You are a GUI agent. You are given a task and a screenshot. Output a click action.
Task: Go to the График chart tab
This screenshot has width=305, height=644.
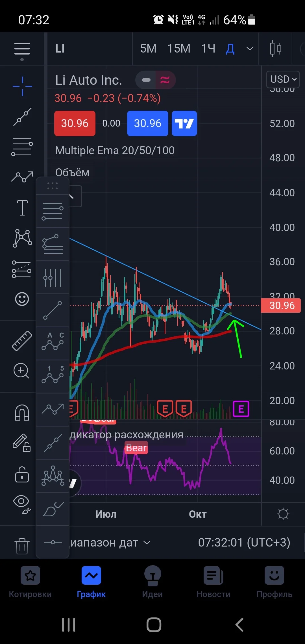[91, 582]
